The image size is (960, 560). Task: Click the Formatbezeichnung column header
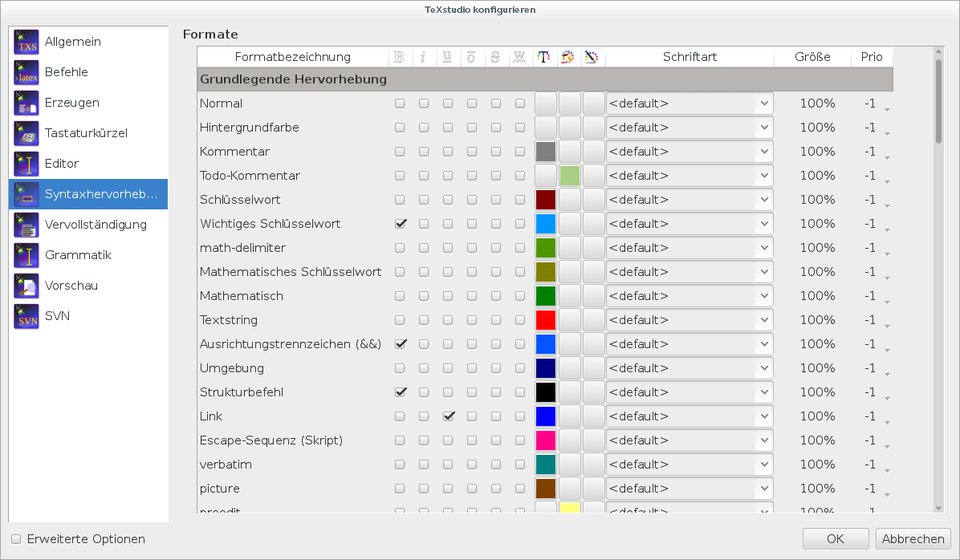pyautogui.click(x=293, y=57)
